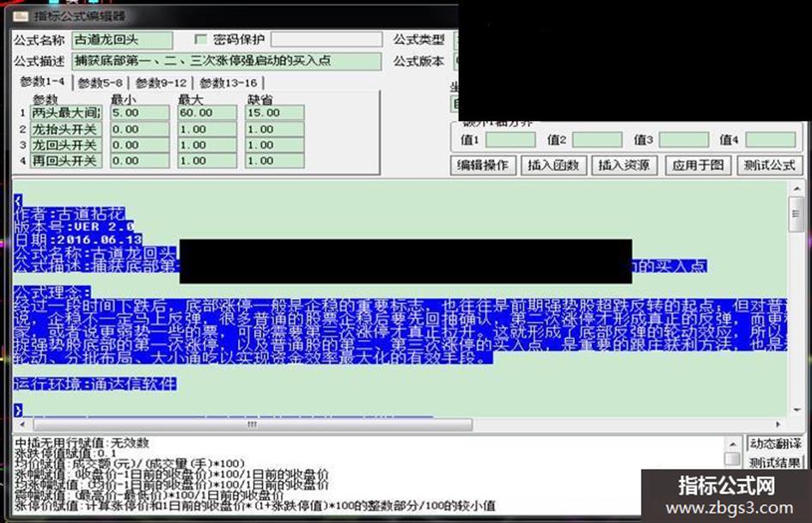Click the 版本号:VER 2.0 line
Screen dimensions: 812x523
(x=74, y=227)
